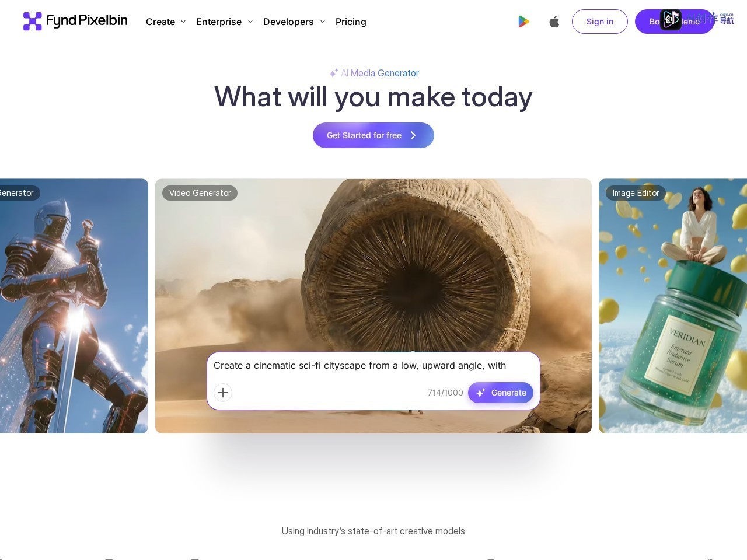Click the Sign in button
The width and height of the screenshot is (747, 560).
click(x=600, y=22)
